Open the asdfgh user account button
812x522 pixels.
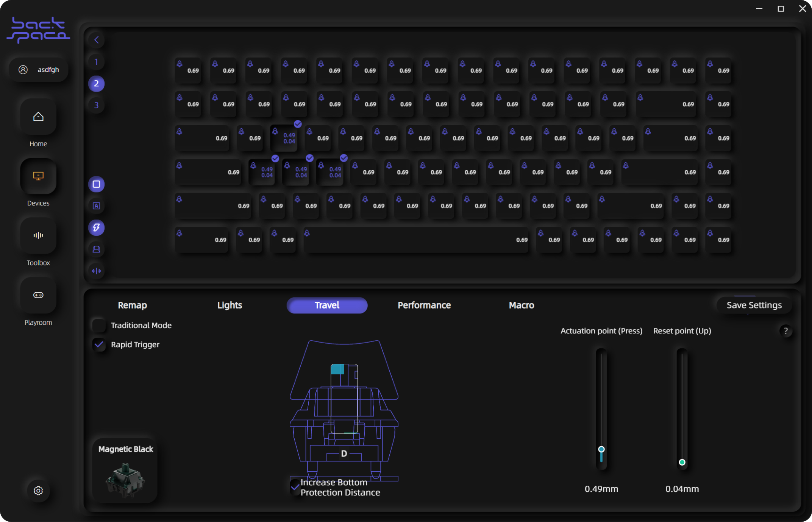point(39,70)
